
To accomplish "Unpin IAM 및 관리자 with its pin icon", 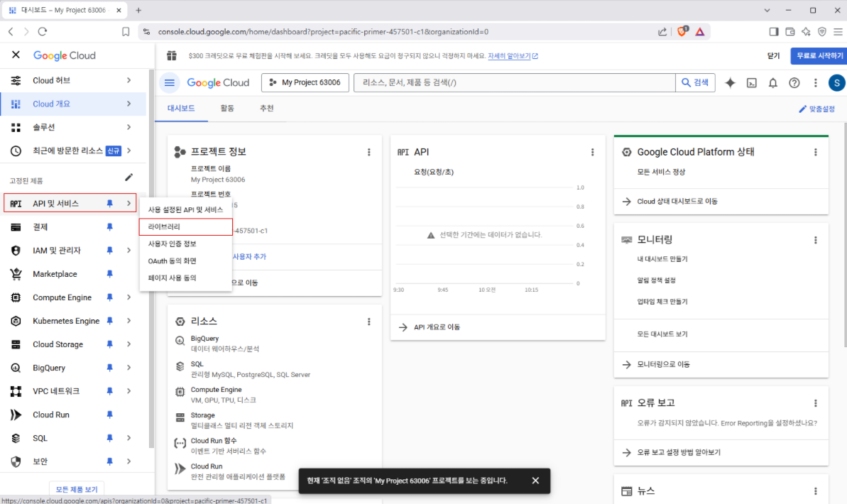I will point(109,250).
